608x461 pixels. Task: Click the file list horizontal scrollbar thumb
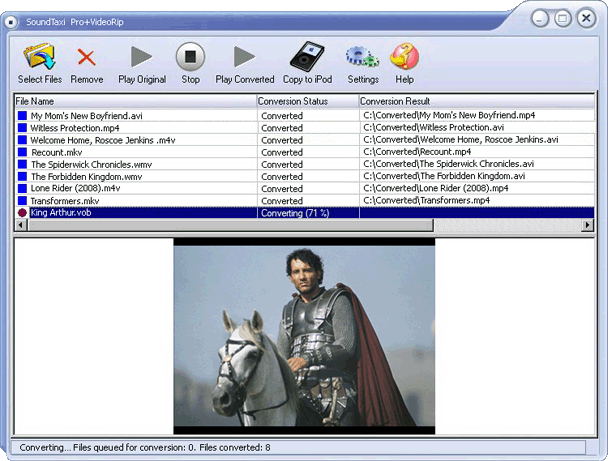click(230, 224)
